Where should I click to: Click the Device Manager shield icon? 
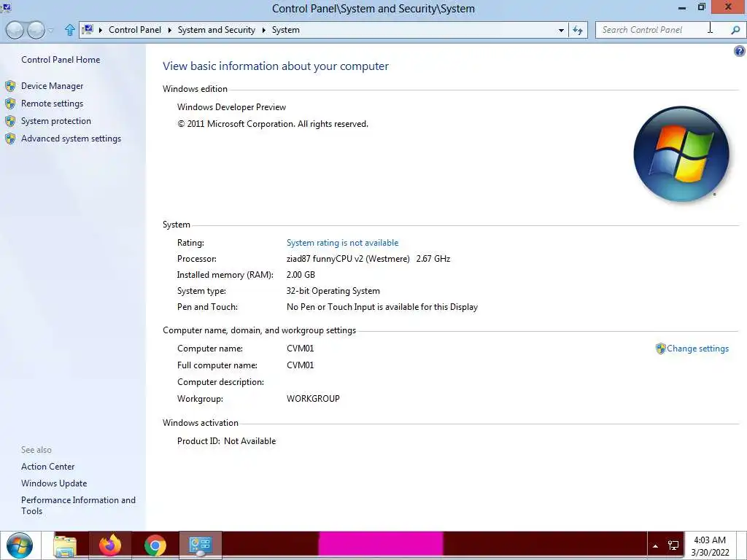[x=10, y=86]
